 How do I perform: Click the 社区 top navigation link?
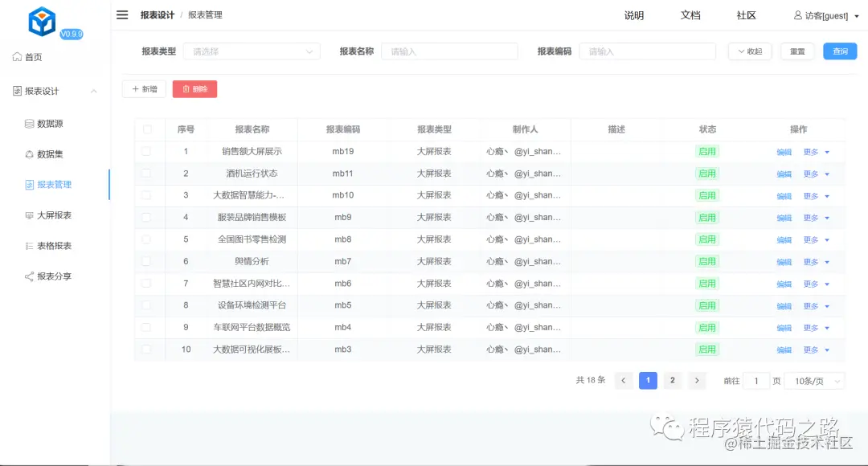[x=746, y=15]
